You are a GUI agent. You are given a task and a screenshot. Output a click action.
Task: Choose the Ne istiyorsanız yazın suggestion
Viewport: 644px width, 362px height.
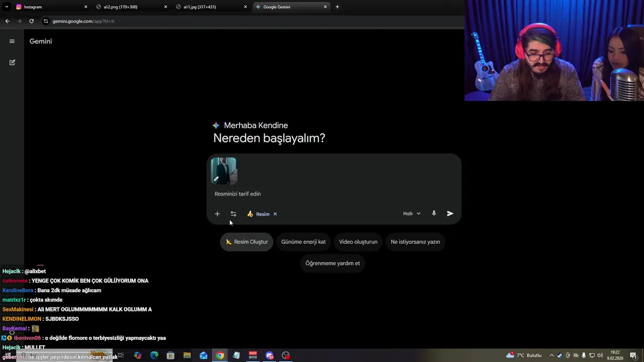pos(415,242)
